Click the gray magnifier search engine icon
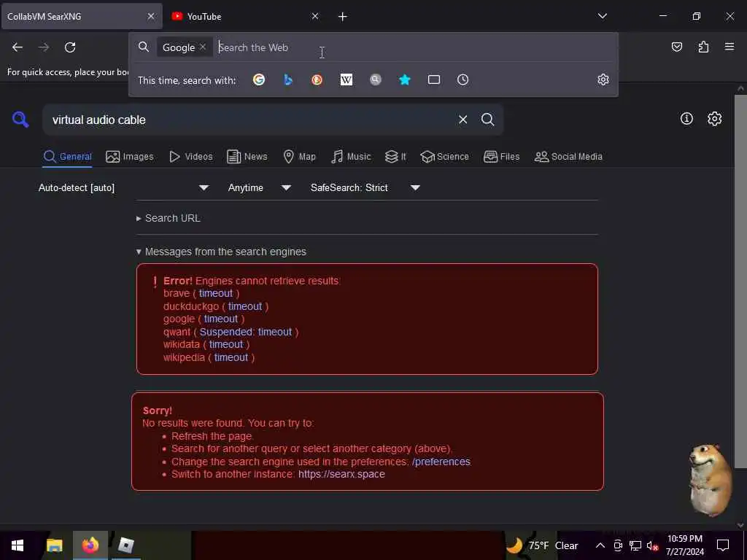 [376, 79]
